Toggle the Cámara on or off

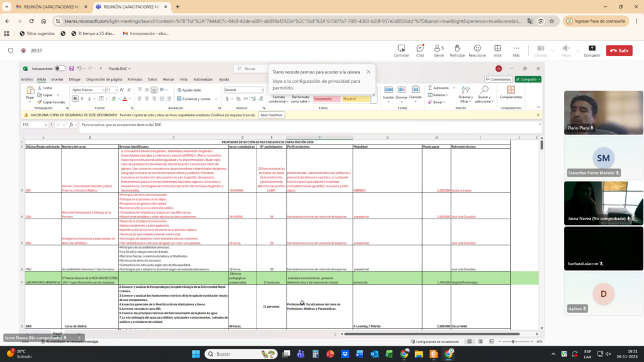[x=541, y=50]
